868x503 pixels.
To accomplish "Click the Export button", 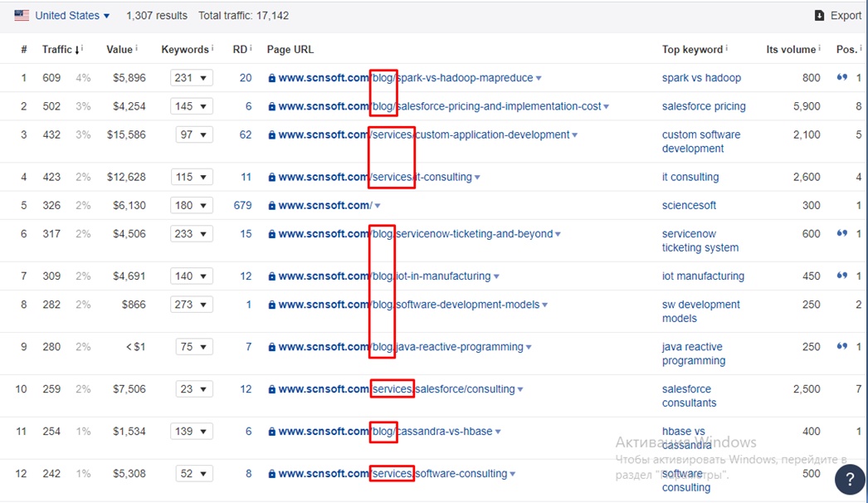I will [838, 16].
